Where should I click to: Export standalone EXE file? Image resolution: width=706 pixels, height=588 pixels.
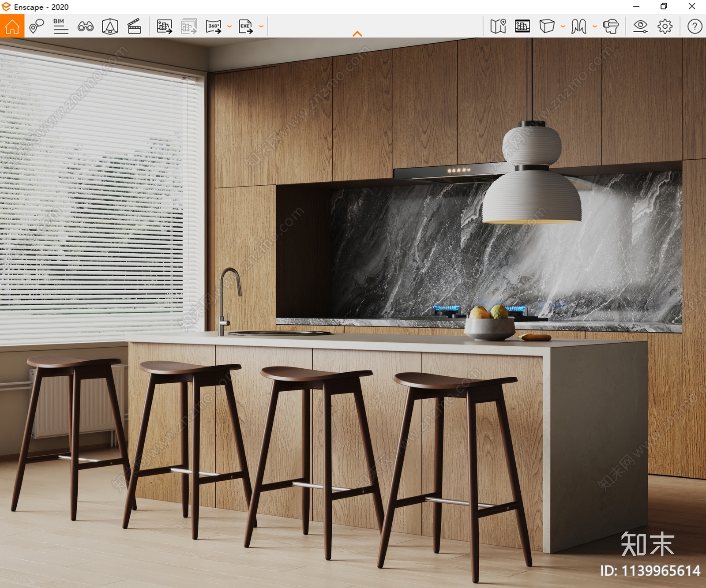click(246, 26)
